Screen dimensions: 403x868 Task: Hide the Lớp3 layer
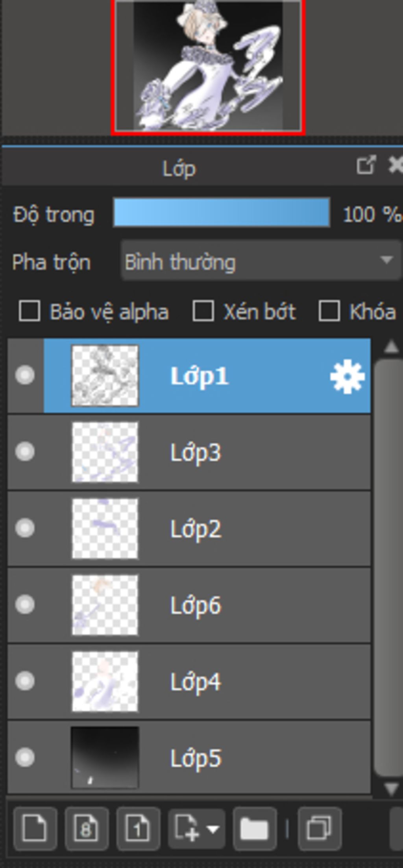[x=25, y=452]
